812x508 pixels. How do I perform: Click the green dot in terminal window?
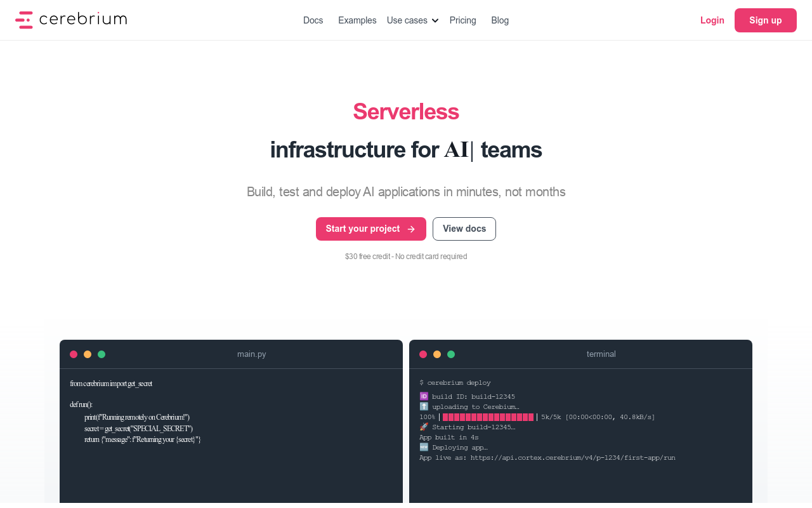pyautogui.click(x=451, y=354)
